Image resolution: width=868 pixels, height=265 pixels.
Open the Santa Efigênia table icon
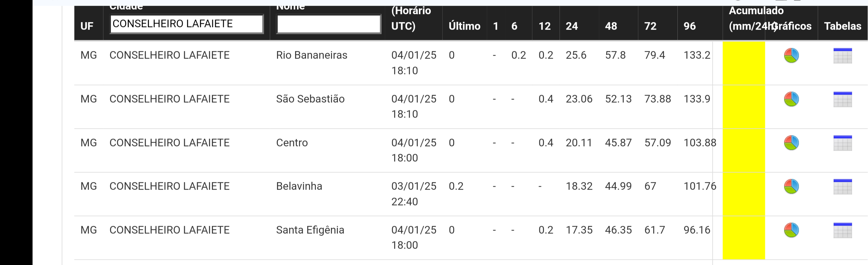pos(843,231)
